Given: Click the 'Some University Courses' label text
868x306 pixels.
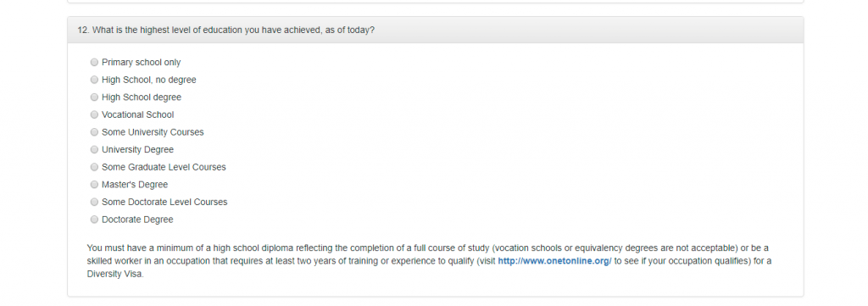Looking at the screenshot, I should [x=153, y=132].
